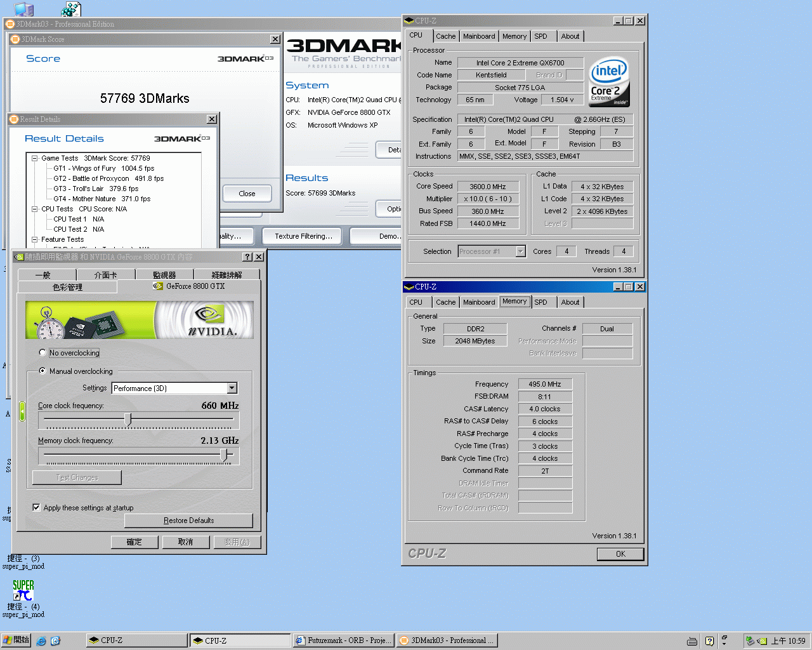Switch to Cache tab in top CPU-Z
This screenshot has width=812, height=650.
click(445, 36)
